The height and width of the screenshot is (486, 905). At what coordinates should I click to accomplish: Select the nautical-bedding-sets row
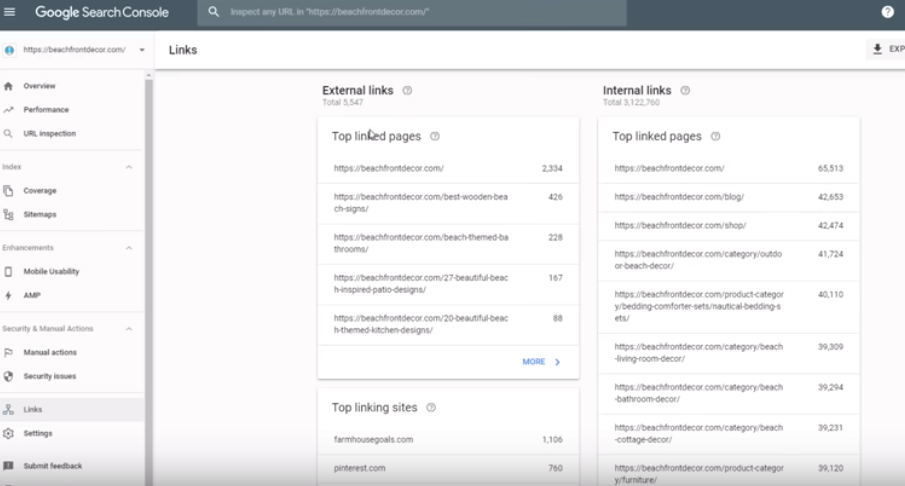(728, 306)
